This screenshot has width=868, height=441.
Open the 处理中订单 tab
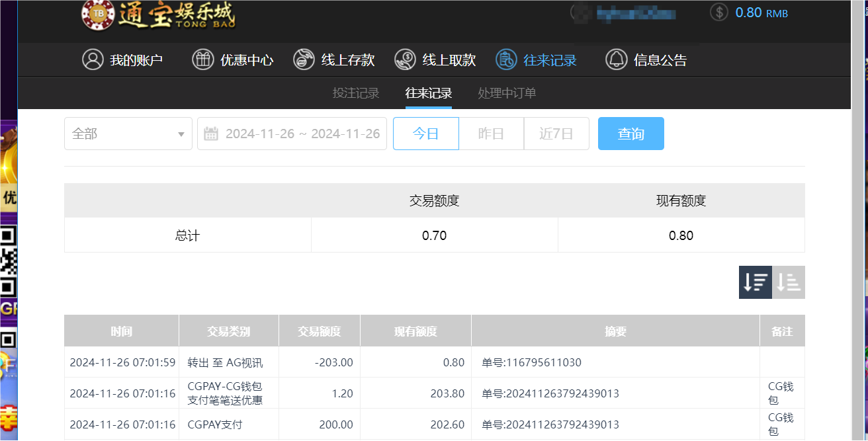point(506,93)
